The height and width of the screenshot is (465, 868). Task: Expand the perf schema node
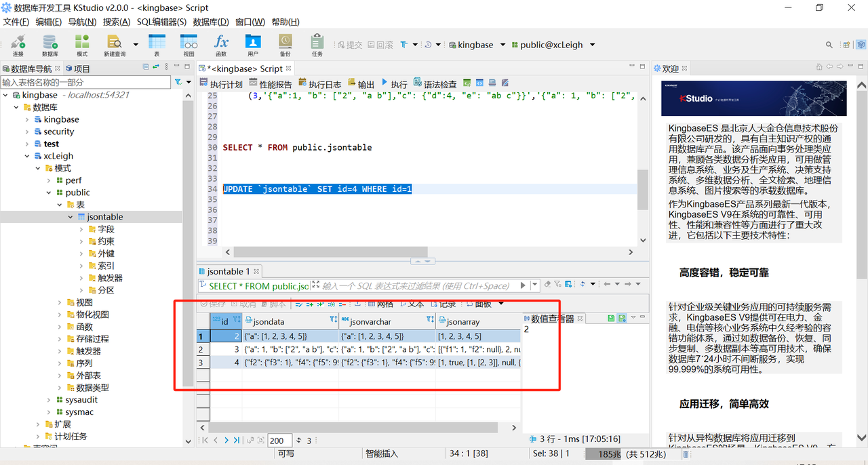tap(50, 180)
